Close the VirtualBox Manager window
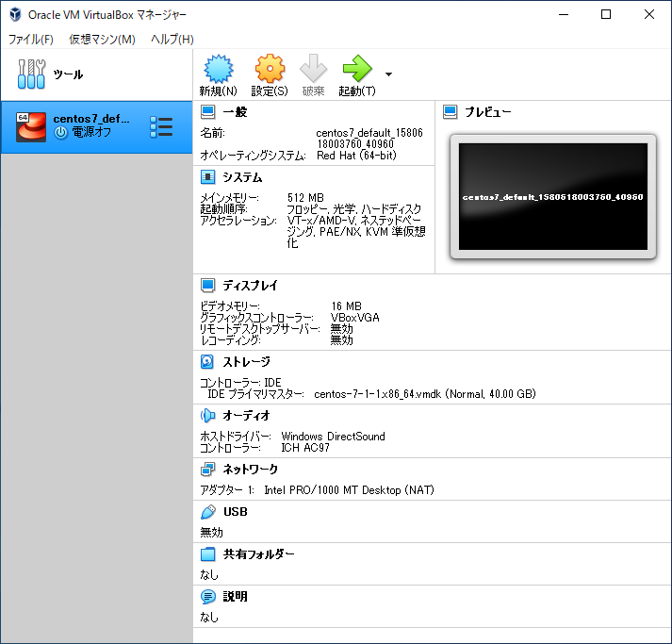The height and width of the screenshot is (644, 672). click(x=648, y=14)
